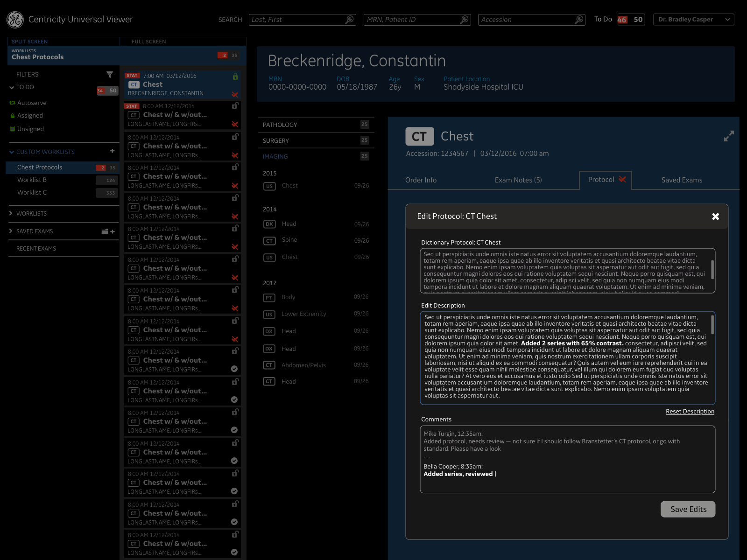This screenshot has width=747, height=560.
Task: Click the DX icon for 2014 Head
Action: pos(269,224)
